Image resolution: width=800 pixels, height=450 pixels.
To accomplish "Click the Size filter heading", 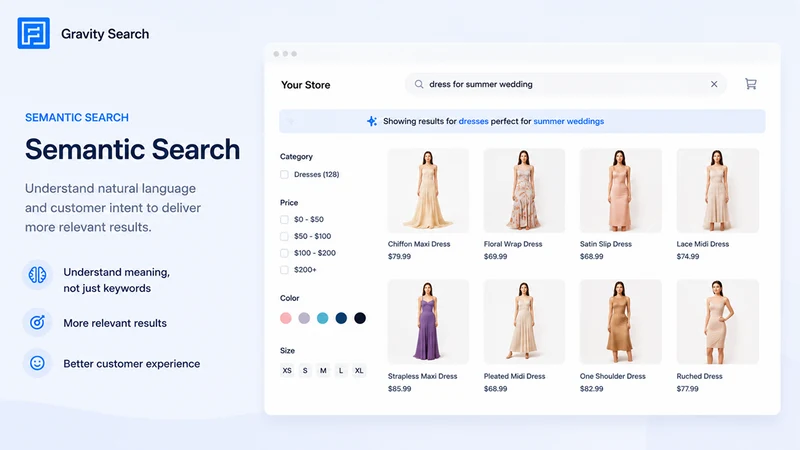I will (287, 351).
